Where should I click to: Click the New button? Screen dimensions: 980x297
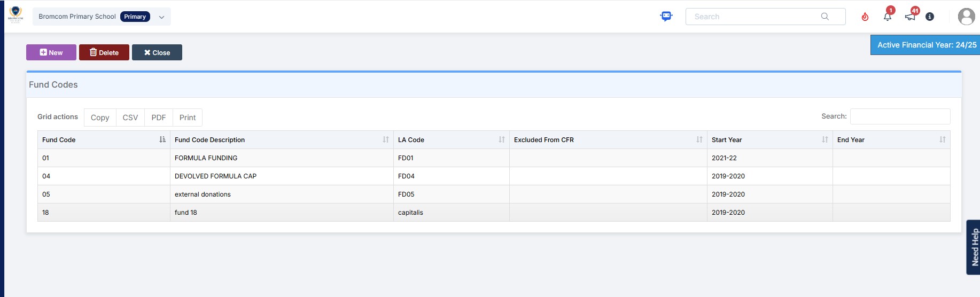(51, 52)
